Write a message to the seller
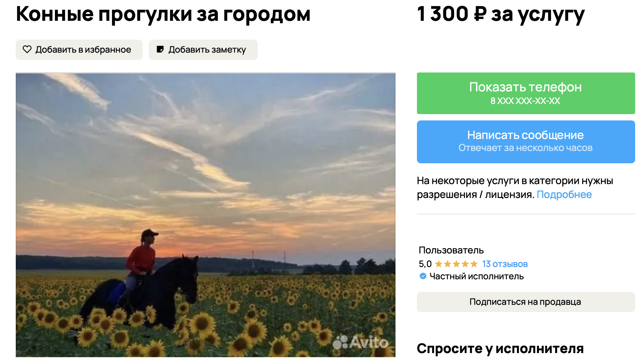Screen dimensions: 644x360 click(x=526, y=142)
